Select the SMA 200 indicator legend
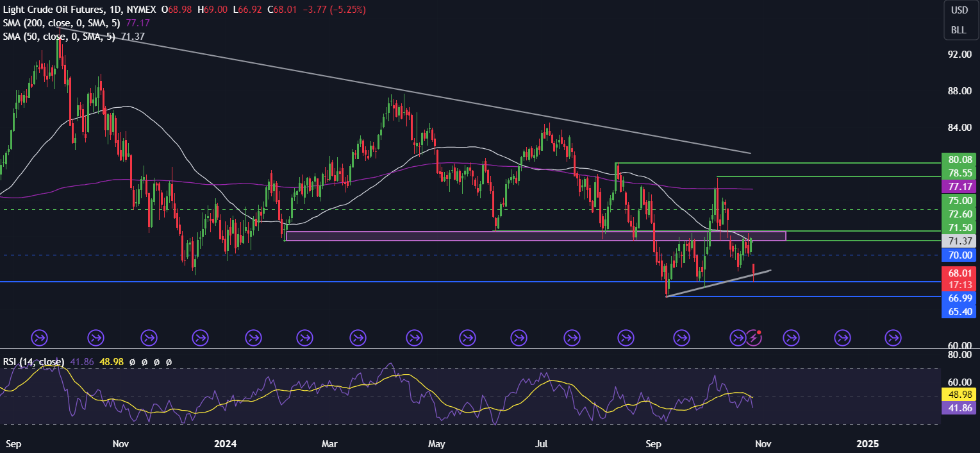 coord(63,23)
